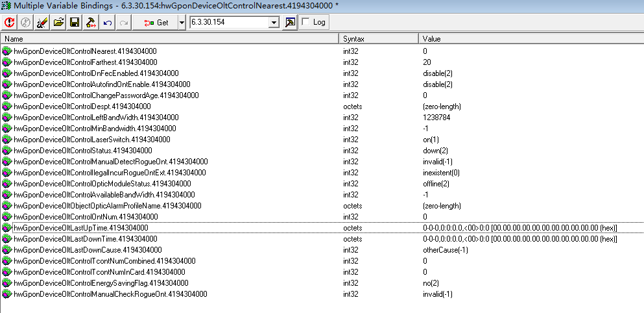The image size is (644, 313).
Task: Click the hammer tool icon beside save
Action: pos(91,23)
